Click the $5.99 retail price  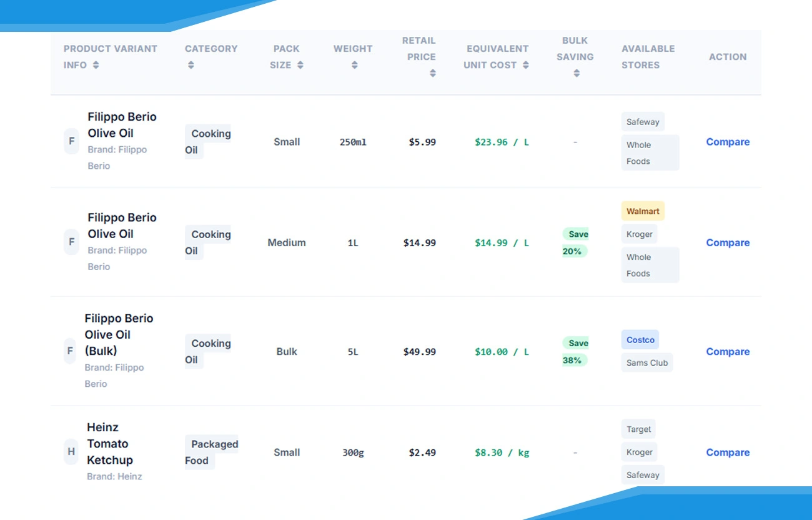[x=422, y=142]
